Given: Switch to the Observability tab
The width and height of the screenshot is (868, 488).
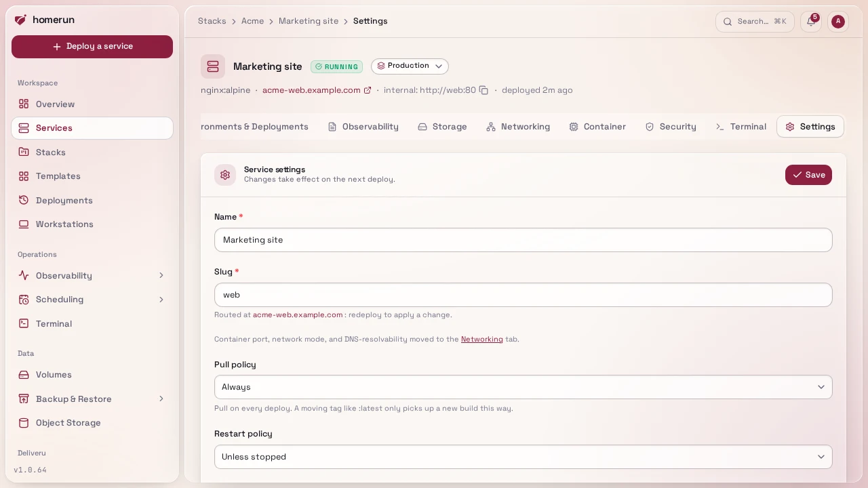Looking at the screenshot, I should 363,127.
